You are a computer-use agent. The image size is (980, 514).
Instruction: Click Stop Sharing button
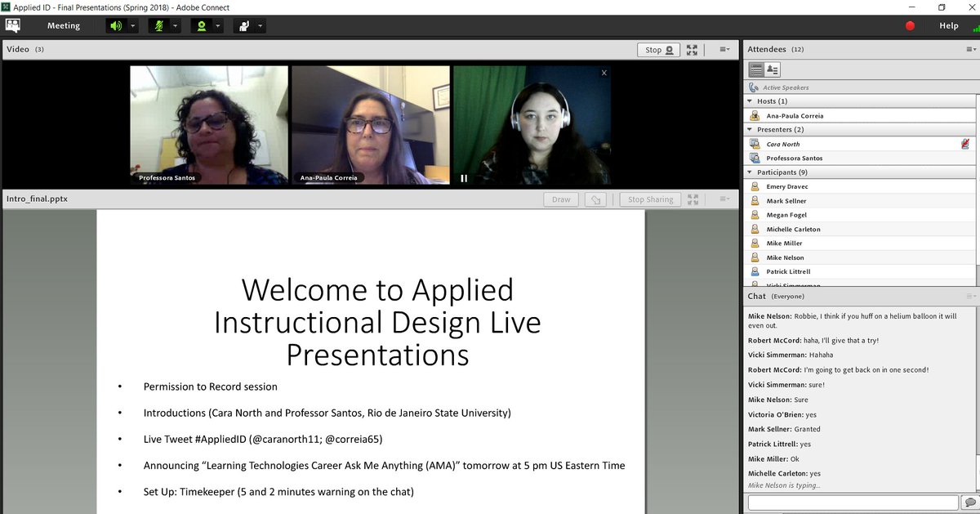(651, 199)
